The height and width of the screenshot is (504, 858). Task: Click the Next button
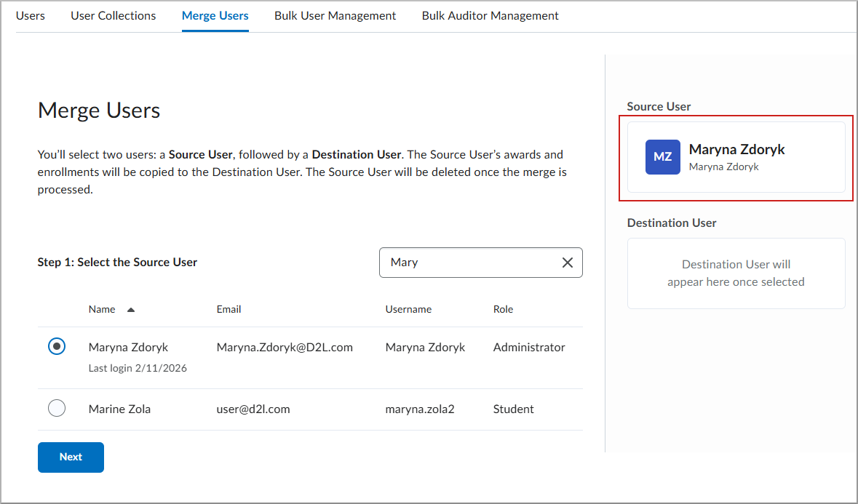(x=71, y=457)
